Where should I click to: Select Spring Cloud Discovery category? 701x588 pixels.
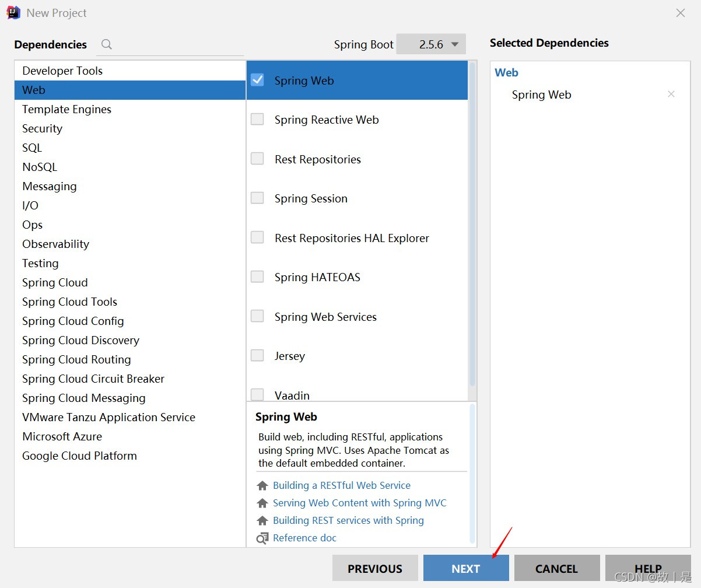coord(129,340)
